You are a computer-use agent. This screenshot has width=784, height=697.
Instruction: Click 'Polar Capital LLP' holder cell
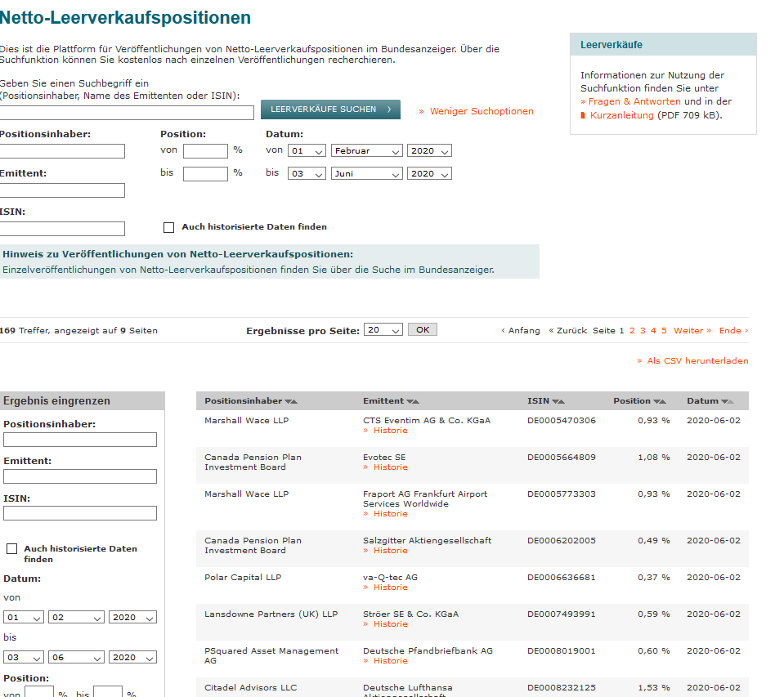point(243,578)
